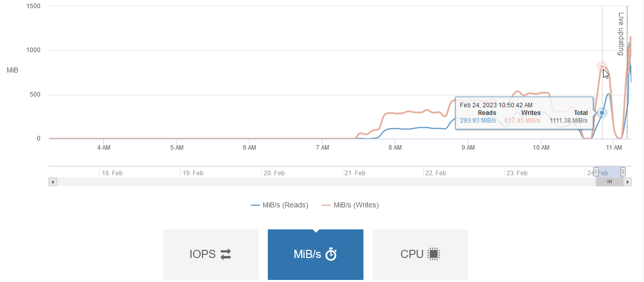The height and width of the screenshot is (282, 644).
Task: Click the CPU chip icon
Action: tap(433, 254)
